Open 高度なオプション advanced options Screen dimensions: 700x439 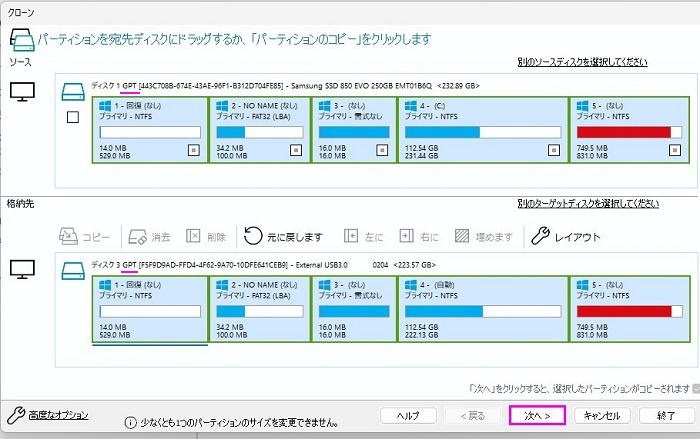point(55,414)
